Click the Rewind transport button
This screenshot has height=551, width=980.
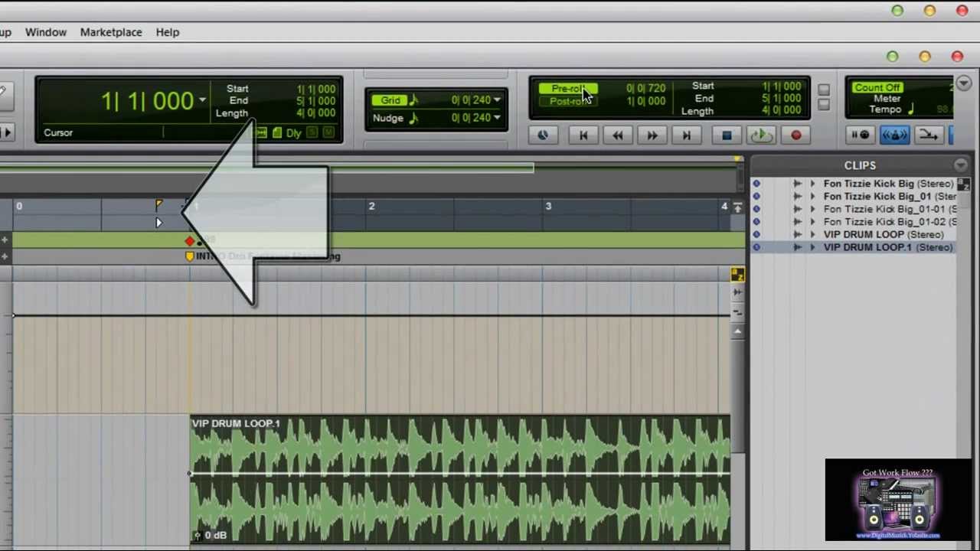(618, 135)
